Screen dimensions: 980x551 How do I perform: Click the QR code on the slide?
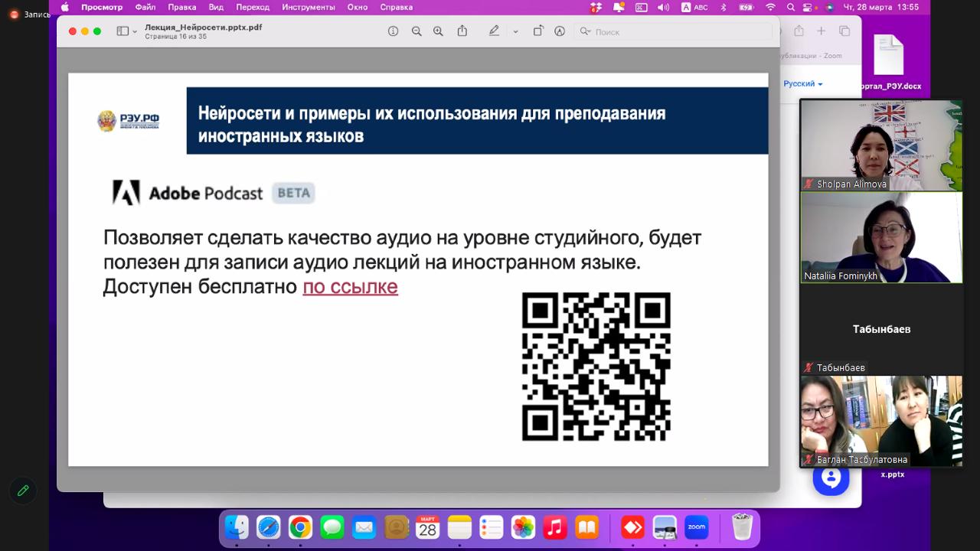[x=596, y=367]
